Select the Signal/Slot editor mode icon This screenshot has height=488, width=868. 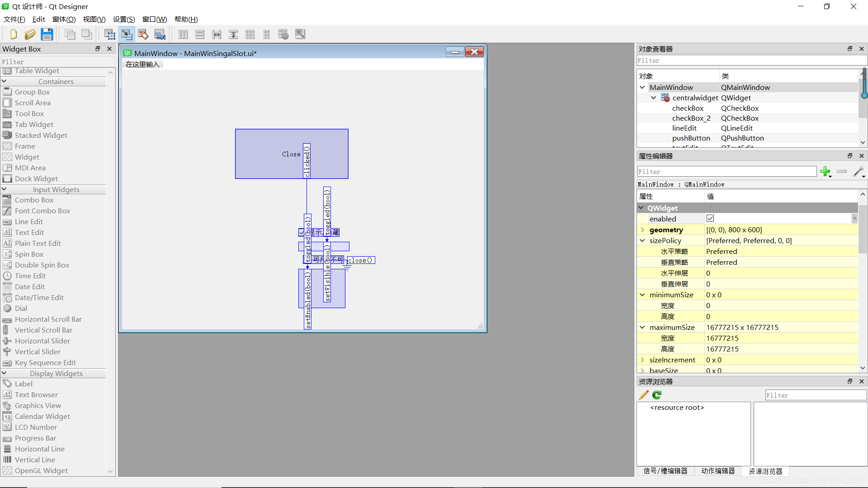[127, 34]
